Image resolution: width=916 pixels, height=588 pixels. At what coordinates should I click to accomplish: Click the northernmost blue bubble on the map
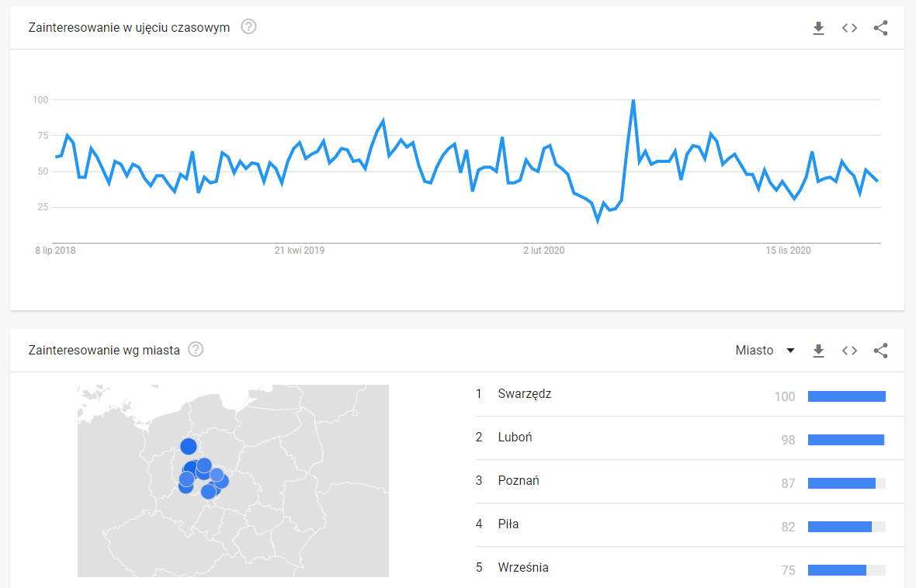[x=188, y=447]
